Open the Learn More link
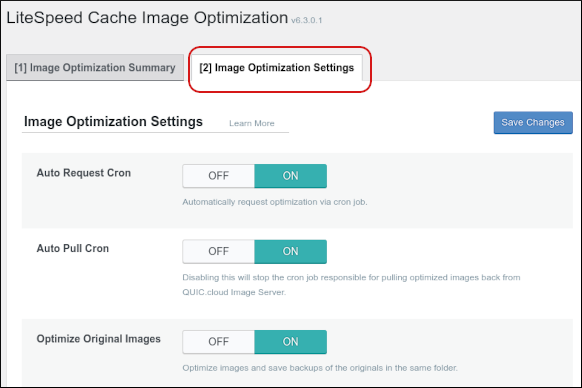The height and width of the screenshot is (388, 582). click(252, 123)
